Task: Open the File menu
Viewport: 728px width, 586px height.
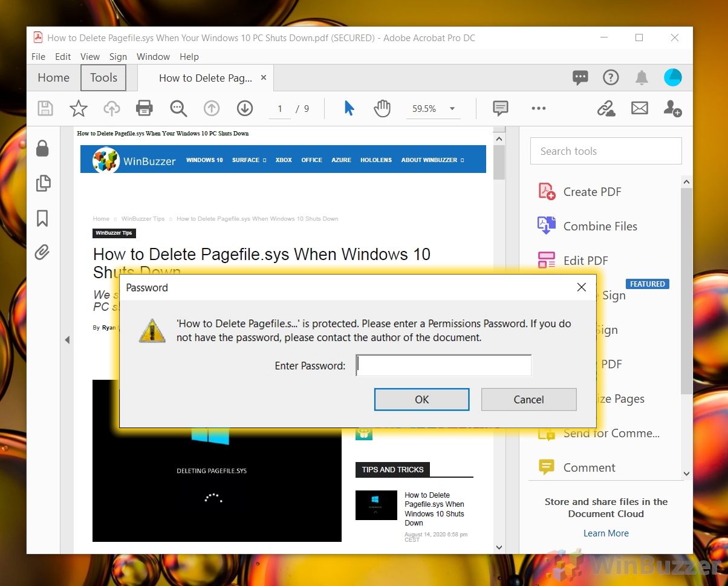Action: coord(38,57)
